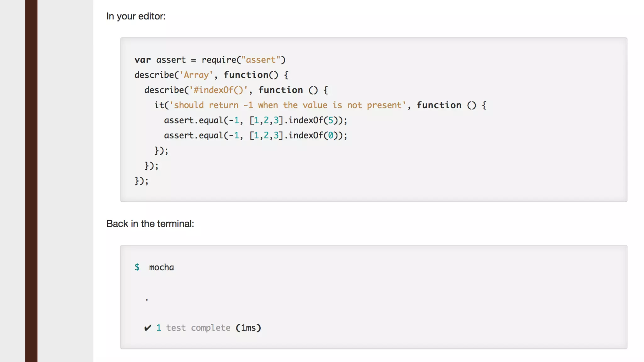Click the checkmark beside test complete
Screen dimensions: 644x362
click(x=147, y=328)
